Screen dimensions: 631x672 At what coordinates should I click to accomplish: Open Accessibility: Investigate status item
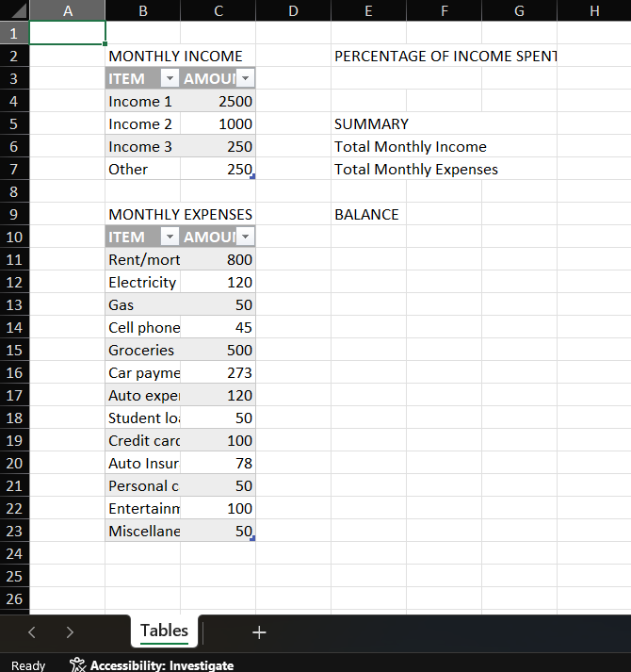[x=152, y=665]
